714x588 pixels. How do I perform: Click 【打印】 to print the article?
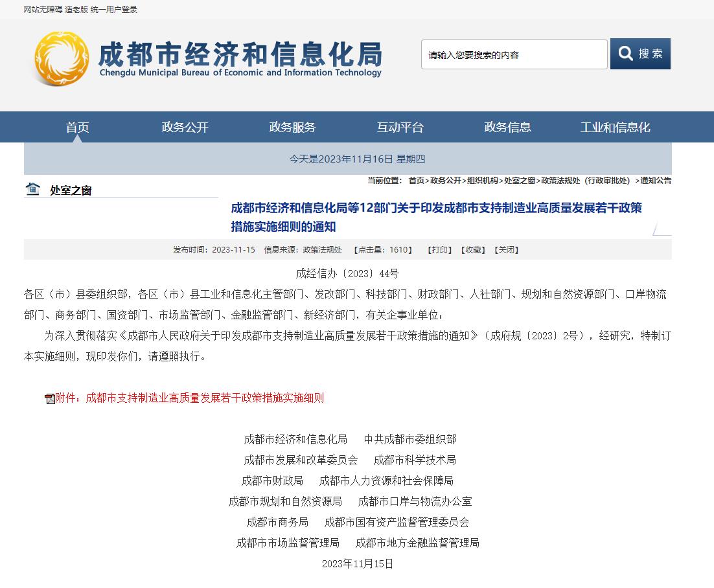tap(439, 250)
